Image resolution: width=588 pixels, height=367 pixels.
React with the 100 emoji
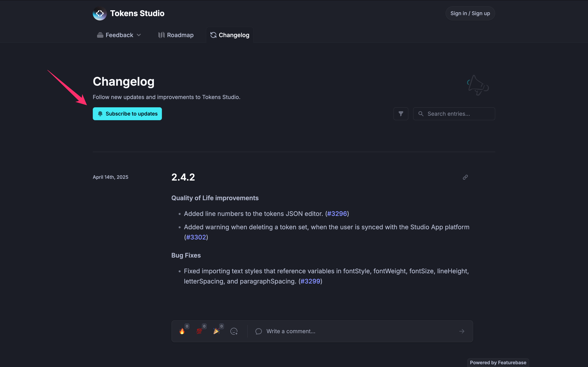199,331
